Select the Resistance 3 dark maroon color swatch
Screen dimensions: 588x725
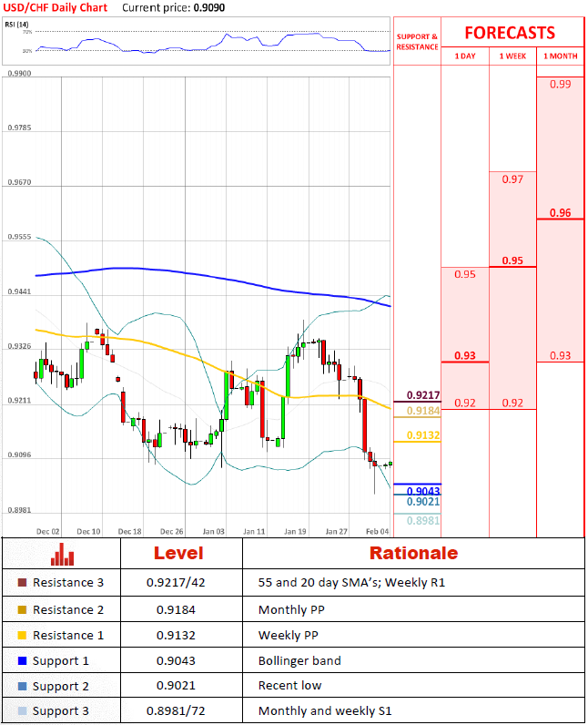click(21, 583)
